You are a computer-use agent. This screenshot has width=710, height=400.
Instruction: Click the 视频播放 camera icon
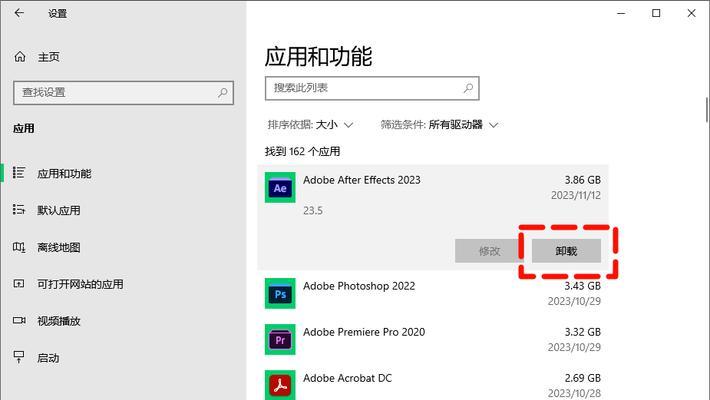pyautogui.click(x=19, y=320)
